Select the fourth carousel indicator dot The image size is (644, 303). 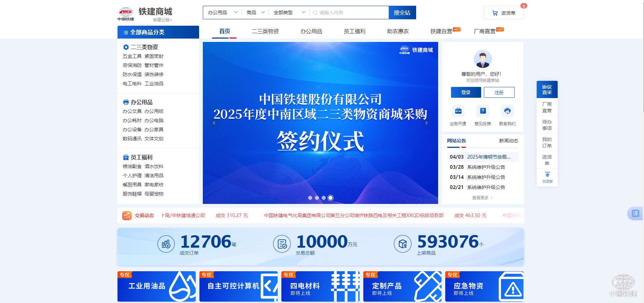[330, 198]
